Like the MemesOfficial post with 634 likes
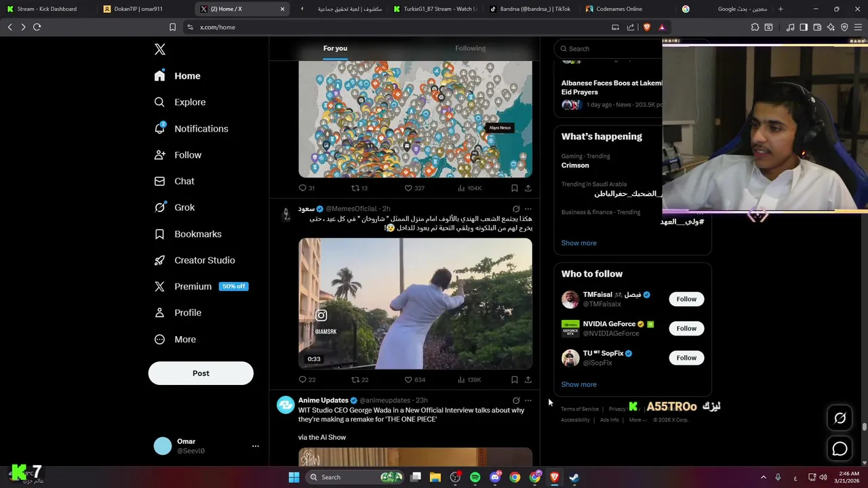868x488 pixels. click(414, 380)
